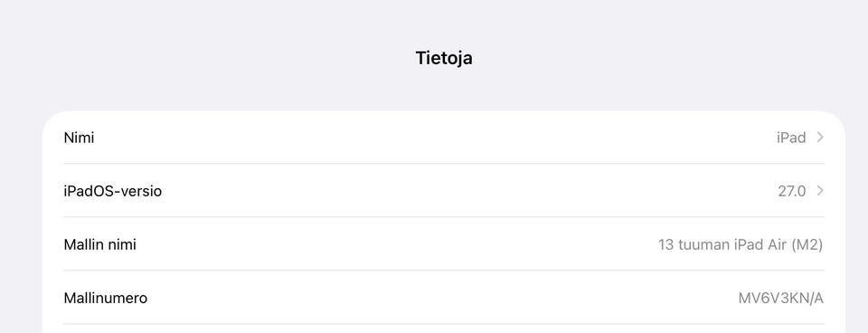Viewport: 868px width, 333px height.
Task: Tap the 13 tuuman iPad Air (M2) text
Action: coord(741,244)
